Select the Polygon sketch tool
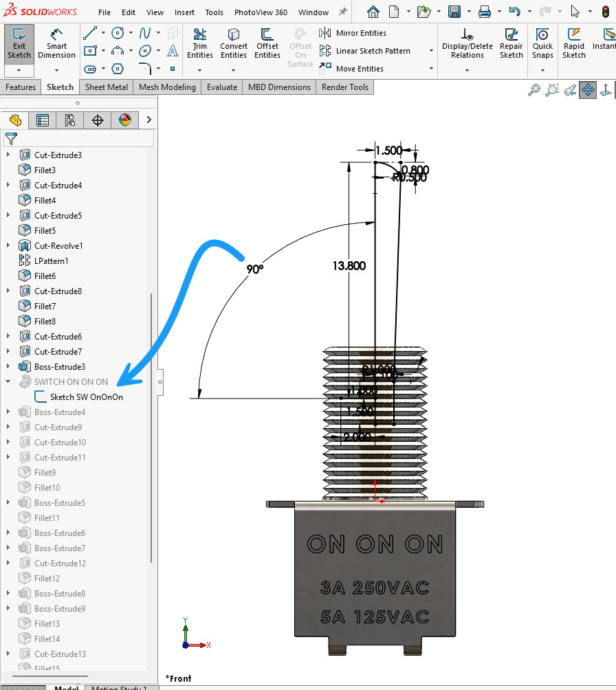The width and height of the screenshot is (616, 690). pyautogui.click(x=118, y=69)
